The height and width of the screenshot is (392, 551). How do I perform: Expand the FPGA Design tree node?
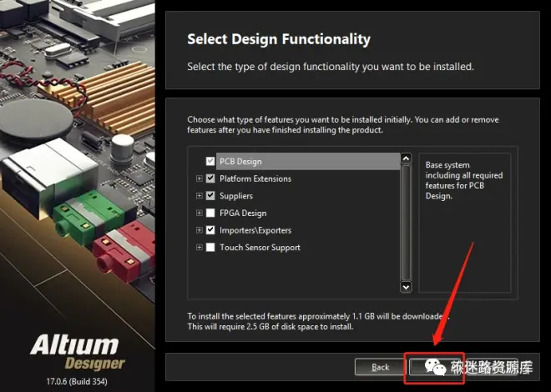pyautogui.click(x=200, y=213)
